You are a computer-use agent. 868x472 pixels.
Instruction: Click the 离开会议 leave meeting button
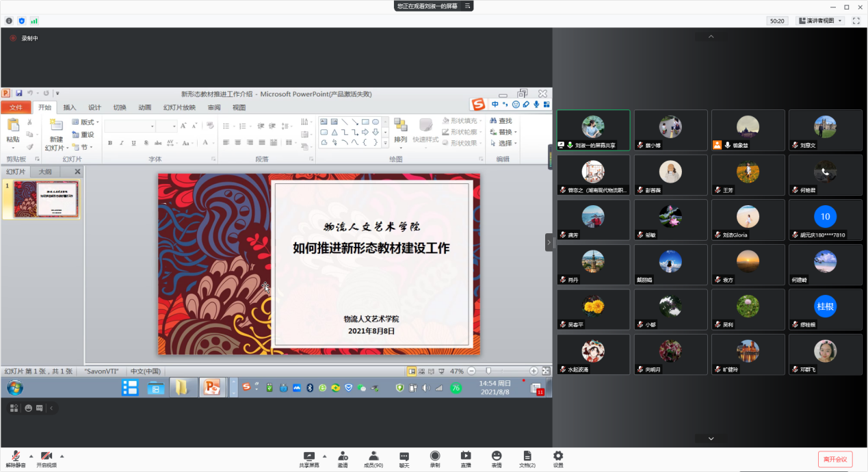[835, 459]
